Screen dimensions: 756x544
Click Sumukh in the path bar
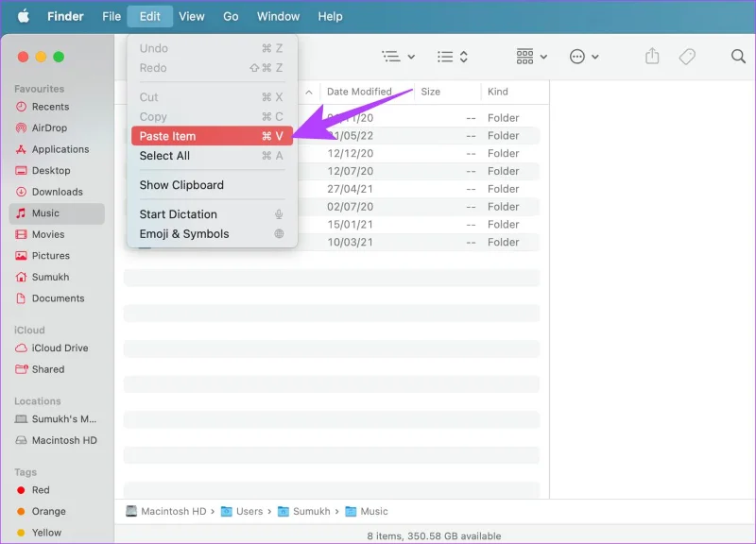coord(304,511)
